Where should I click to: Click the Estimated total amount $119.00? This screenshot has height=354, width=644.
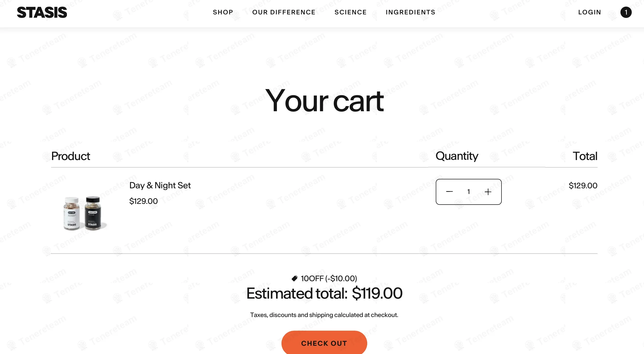point(377,293)
